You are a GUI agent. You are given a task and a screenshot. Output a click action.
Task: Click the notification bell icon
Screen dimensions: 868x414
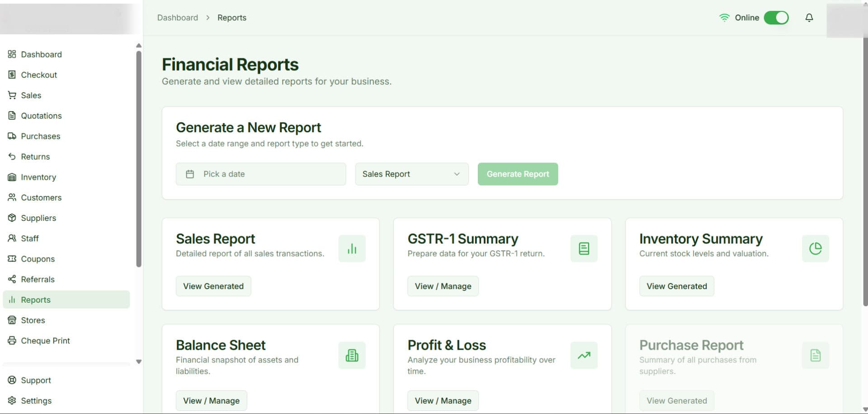coord(809,18)
